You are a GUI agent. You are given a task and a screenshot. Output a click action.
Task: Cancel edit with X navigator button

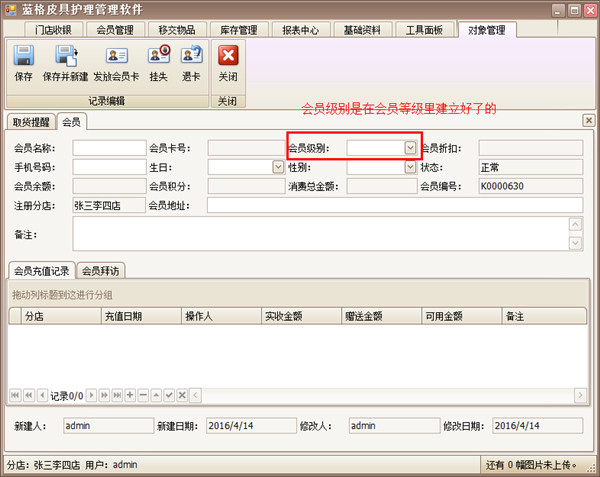coord(182,395)
